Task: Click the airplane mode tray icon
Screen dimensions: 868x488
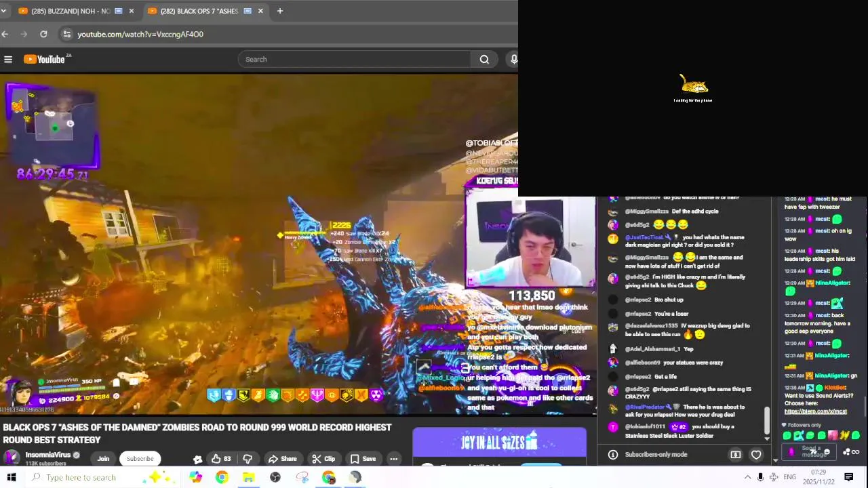Action: click(774, 477)
